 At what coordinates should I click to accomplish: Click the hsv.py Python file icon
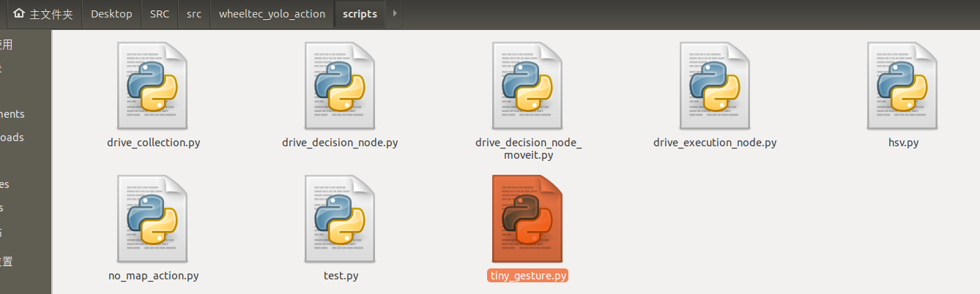tap(902, 86)
